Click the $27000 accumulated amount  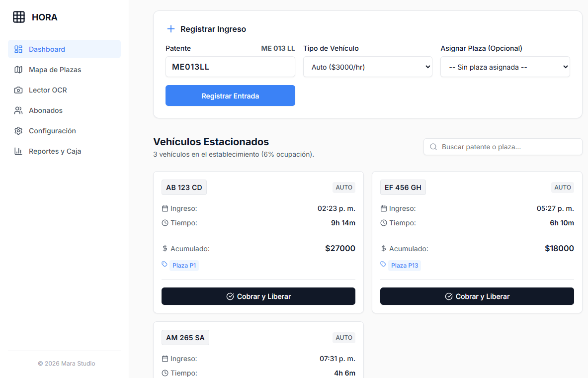tap(340, 248)
